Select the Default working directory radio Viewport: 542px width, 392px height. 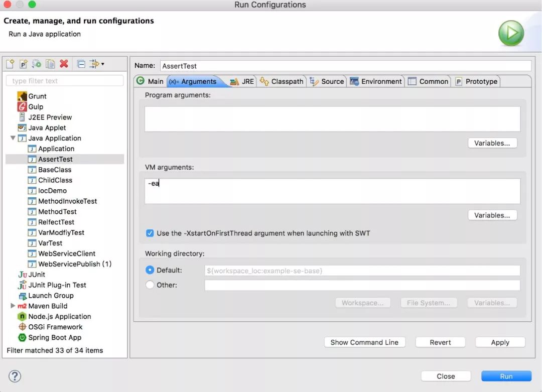150,270
